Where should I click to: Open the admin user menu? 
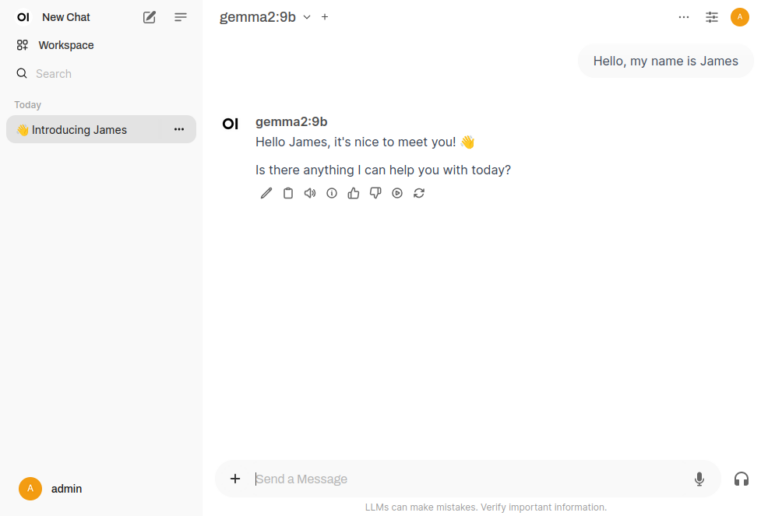coord(52,489)
